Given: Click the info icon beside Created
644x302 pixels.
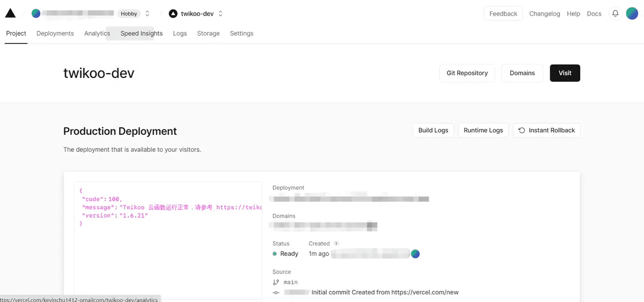Looking at the screenshot, I should coord(336,243).
